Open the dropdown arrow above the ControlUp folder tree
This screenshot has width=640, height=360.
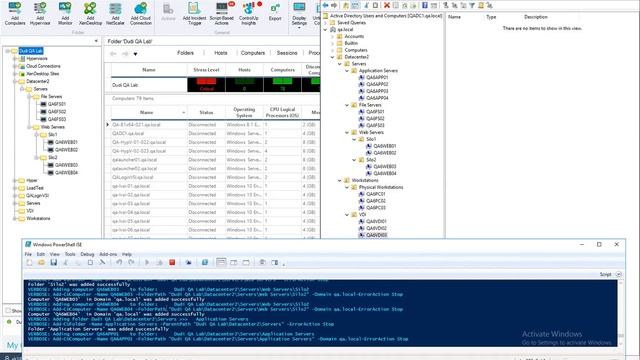click(96, 41)
